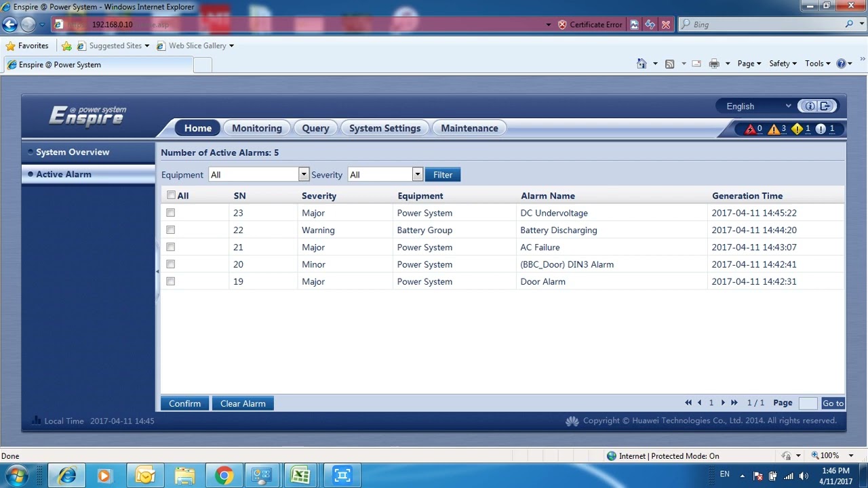Click the Filter button
Screen dimensions: 868x488
tap(443, 175)
